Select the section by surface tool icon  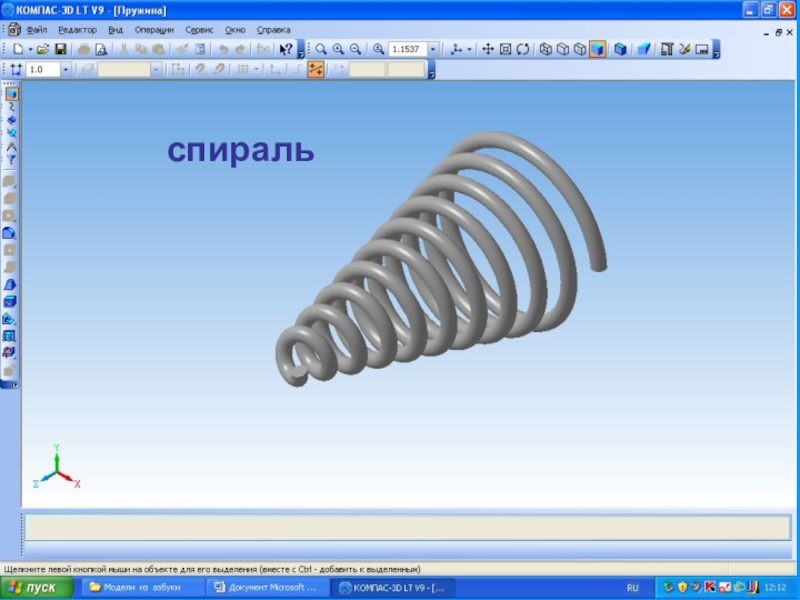(10, 319)
